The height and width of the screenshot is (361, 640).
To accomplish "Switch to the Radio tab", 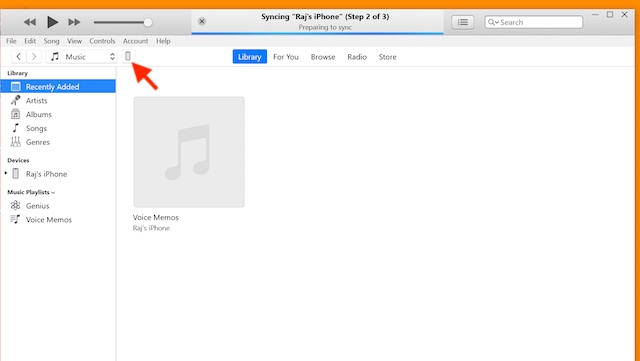I will pos(357,57).
